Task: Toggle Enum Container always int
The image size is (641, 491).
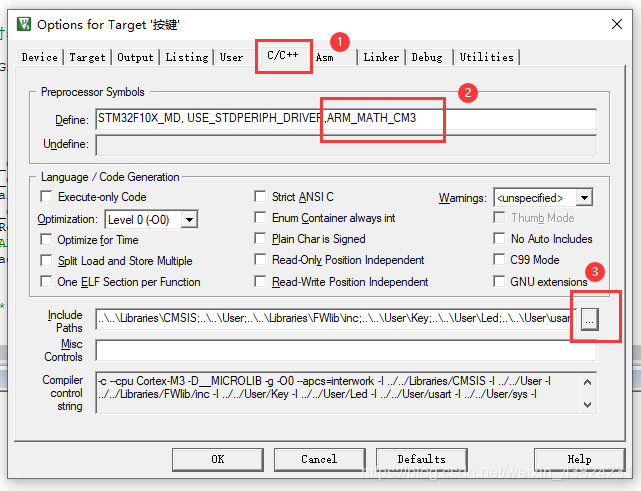Action: [x=260, y=217]
